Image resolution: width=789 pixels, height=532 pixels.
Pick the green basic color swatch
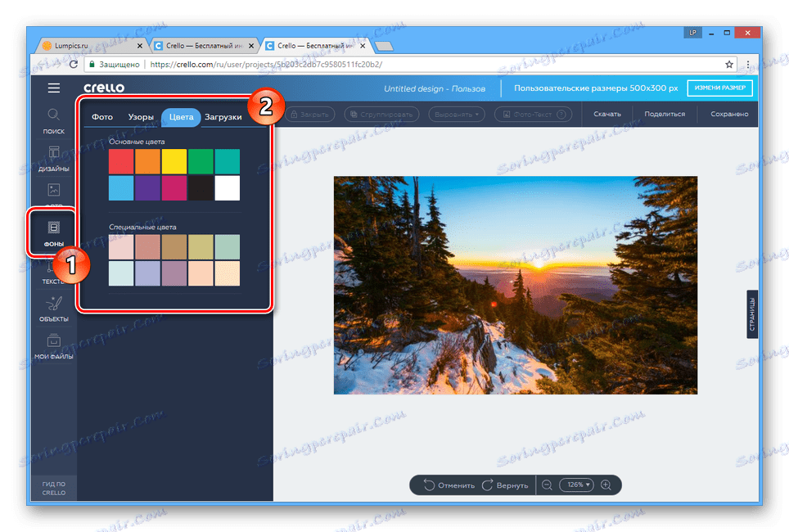point(201,161)
